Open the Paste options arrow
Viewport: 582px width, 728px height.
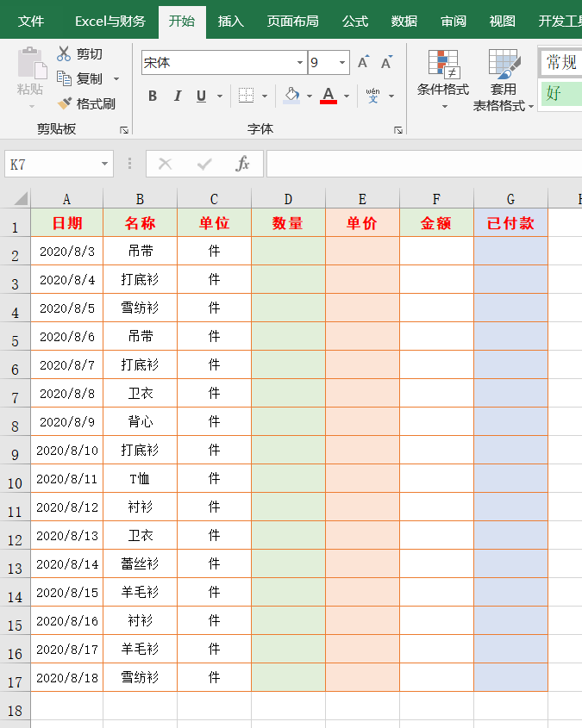[x=31, y=107]
